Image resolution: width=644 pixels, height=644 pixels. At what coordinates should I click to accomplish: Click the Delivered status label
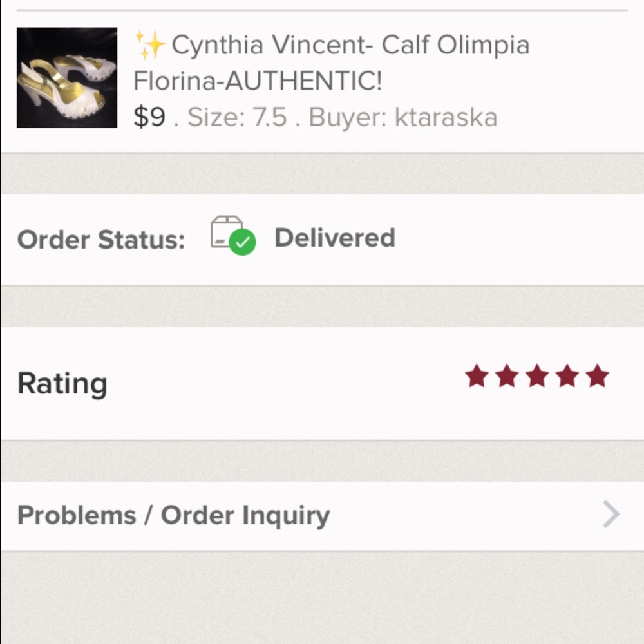pyautogui.click(x=335, y=238)
